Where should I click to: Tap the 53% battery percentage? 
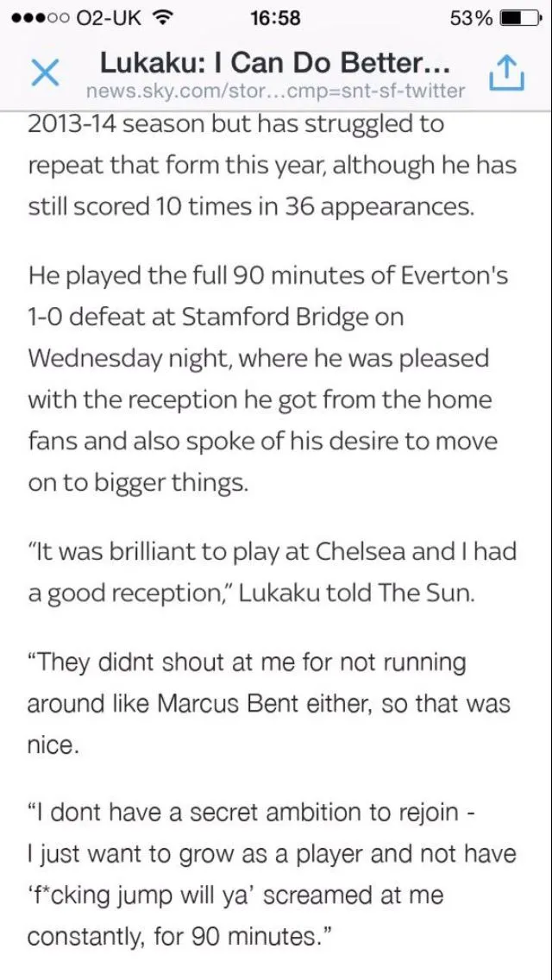(x=471, y=18)
